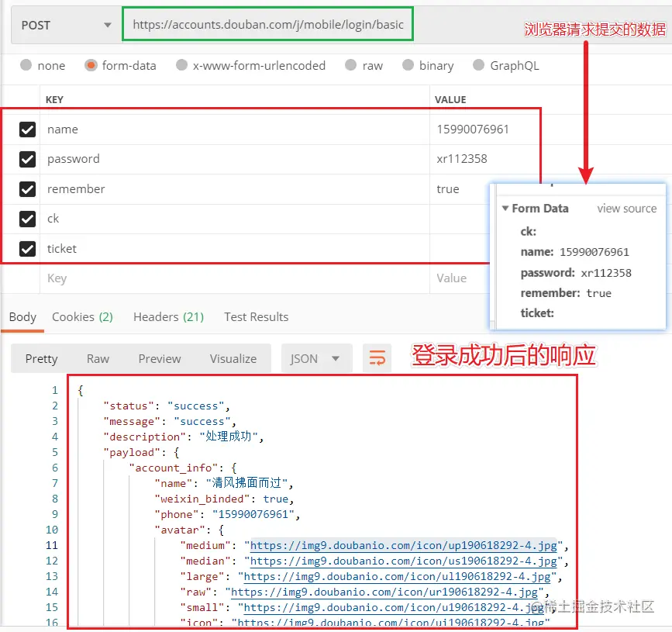Click the ck key cell
This screenshot has width=672, height=632.
click(235, 219)
